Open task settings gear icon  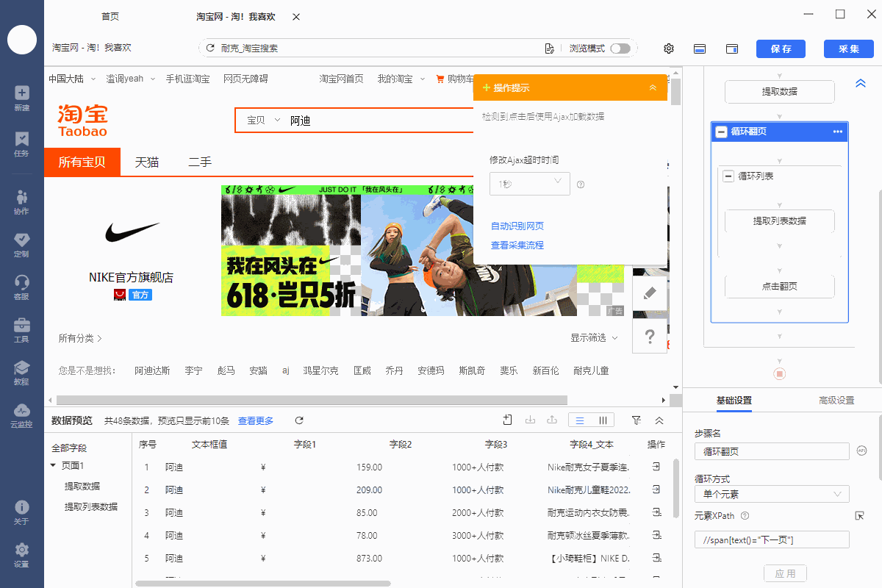669,49
